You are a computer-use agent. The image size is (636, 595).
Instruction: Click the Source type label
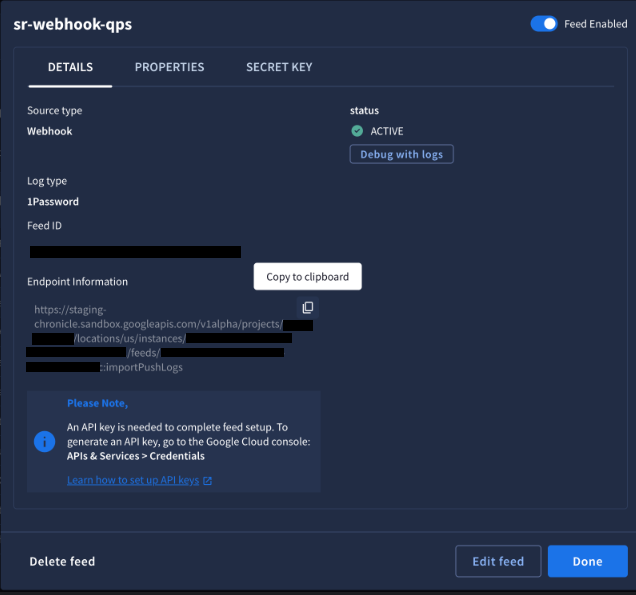(54, 111)
